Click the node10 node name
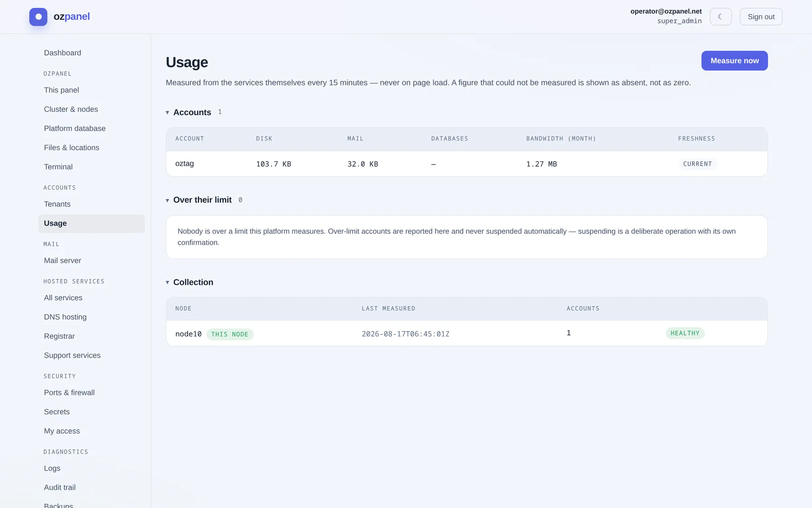Viewport: 812px width, 508px height. click(189, 334)
